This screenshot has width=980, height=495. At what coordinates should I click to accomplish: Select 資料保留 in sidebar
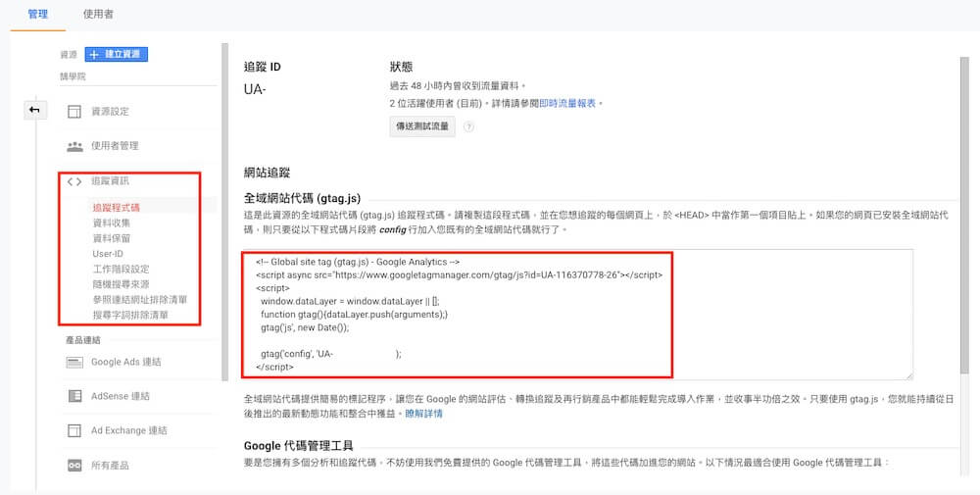tap(112, 238)
